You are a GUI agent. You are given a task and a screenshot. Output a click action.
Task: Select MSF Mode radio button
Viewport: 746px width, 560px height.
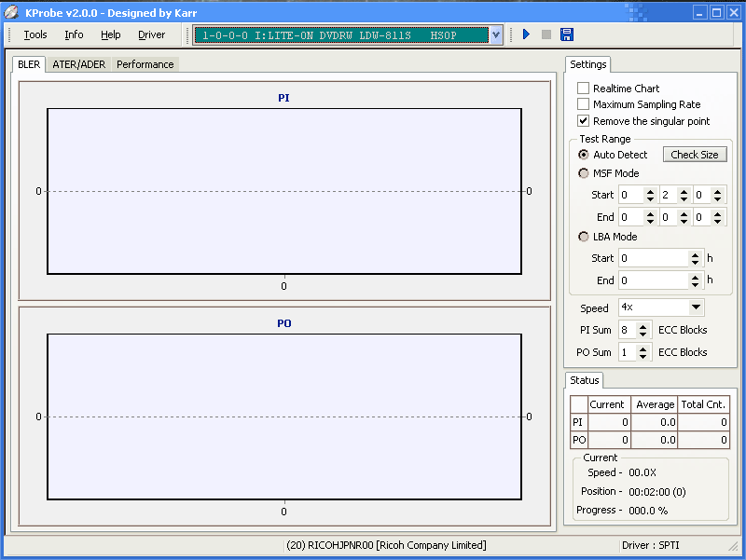pos(584,173)
